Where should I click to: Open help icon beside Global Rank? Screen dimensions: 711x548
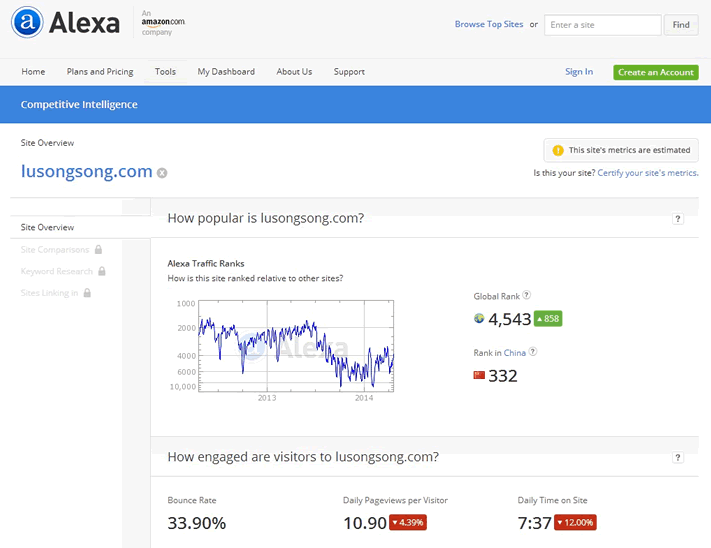[526, 295]
